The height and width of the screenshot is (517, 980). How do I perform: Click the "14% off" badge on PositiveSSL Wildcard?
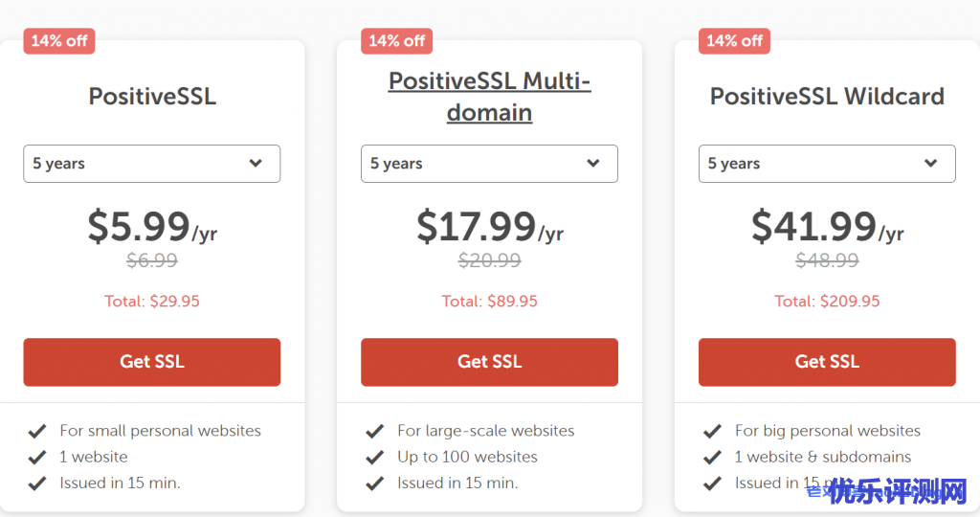[x=734, y=40]
